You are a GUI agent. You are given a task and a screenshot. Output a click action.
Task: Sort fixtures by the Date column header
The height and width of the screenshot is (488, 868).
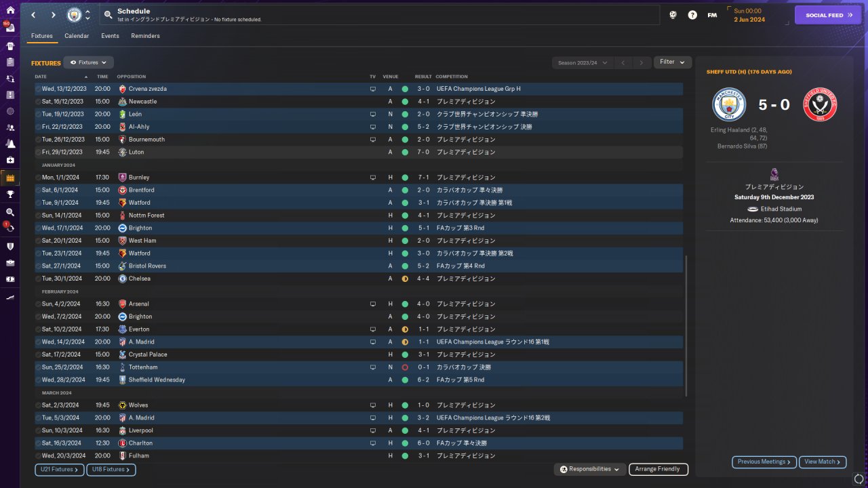41,77
